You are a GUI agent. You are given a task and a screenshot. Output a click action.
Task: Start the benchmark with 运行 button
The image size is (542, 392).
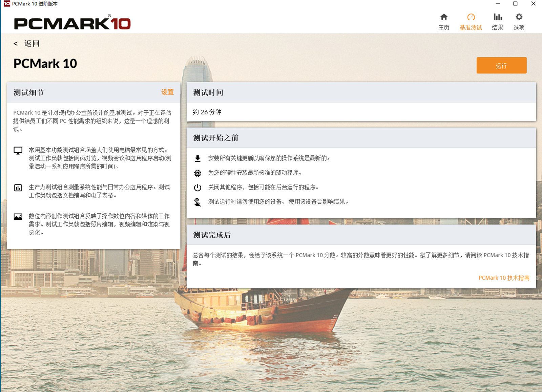point(501,65)
